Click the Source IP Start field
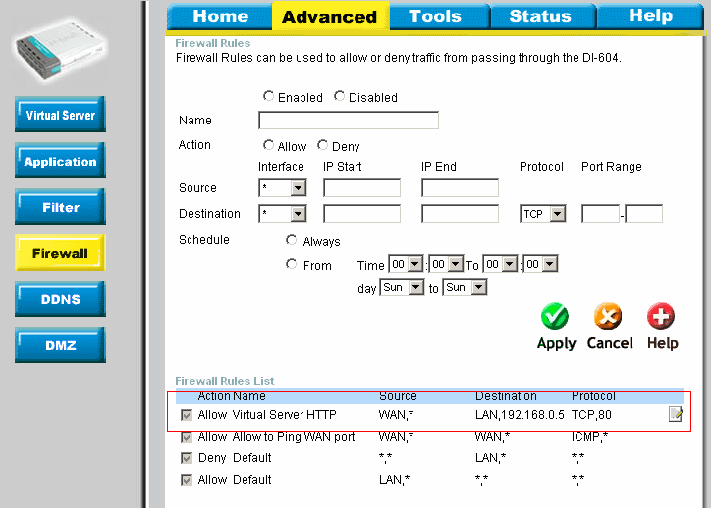Viewport: 711px width, 508px height. pos(361,188)
